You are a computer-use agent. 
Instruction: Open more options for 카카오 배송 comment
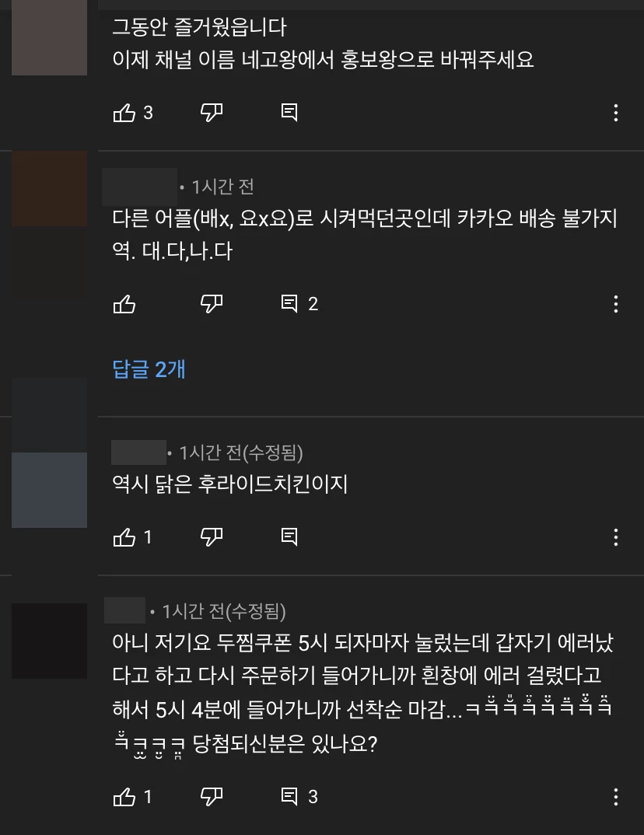pyautogui.click(x=616, y=304)
